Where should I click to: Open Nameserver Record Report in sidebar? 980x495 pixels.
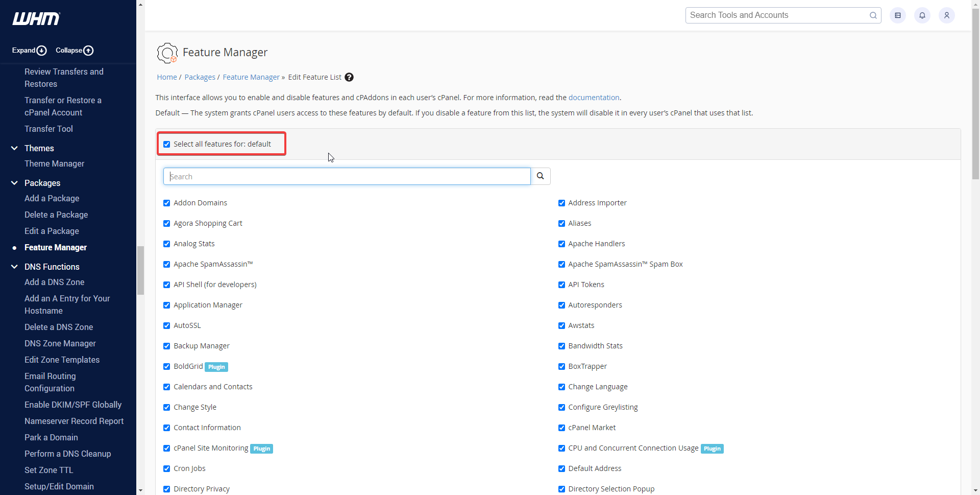coord(74,421)
